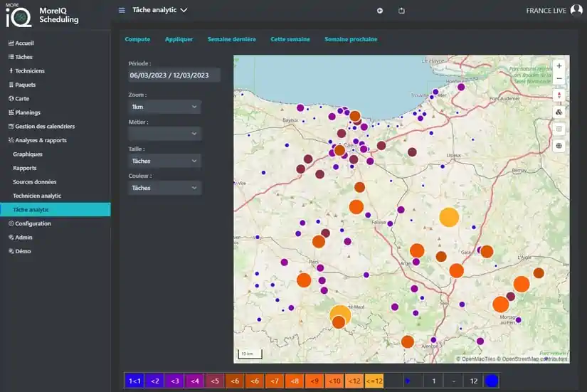
Task: Click the play arrow in legend bar
Action: pos(408,381)
